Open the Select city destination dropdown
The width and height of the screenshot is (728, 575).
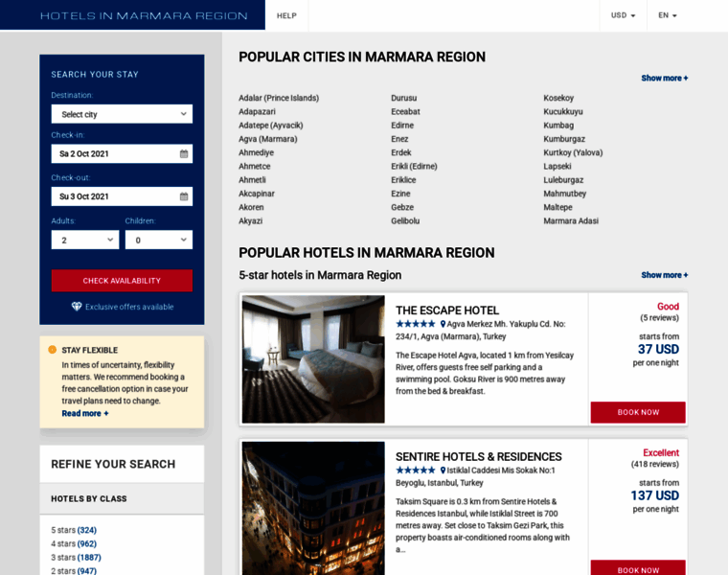122,114
